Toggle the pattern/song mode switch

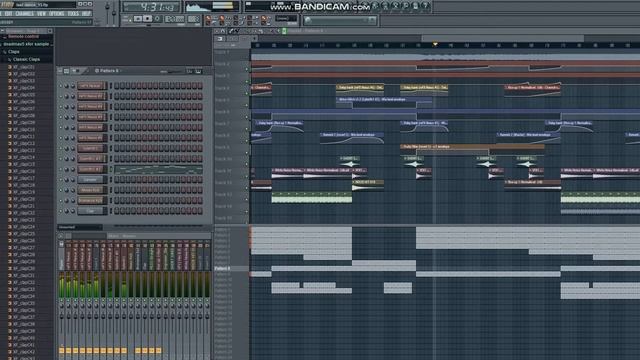(x=126, y=19)
